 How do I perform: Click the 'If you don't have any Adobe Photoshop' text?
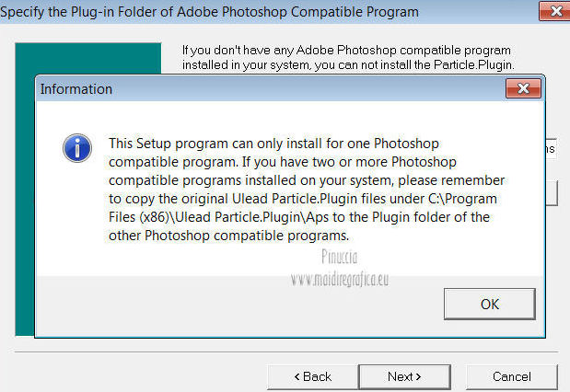(346, 49)
